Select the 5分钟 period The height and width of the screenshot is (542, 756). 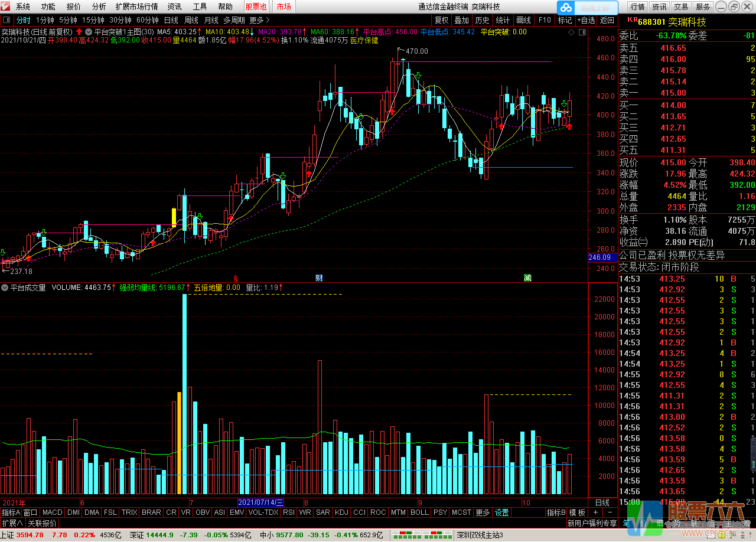68,20
